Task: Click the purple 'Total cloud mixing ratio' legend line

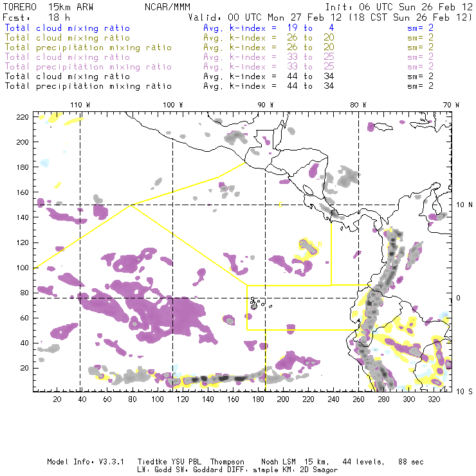Action: pyautogui.click(x=68, y=57)
